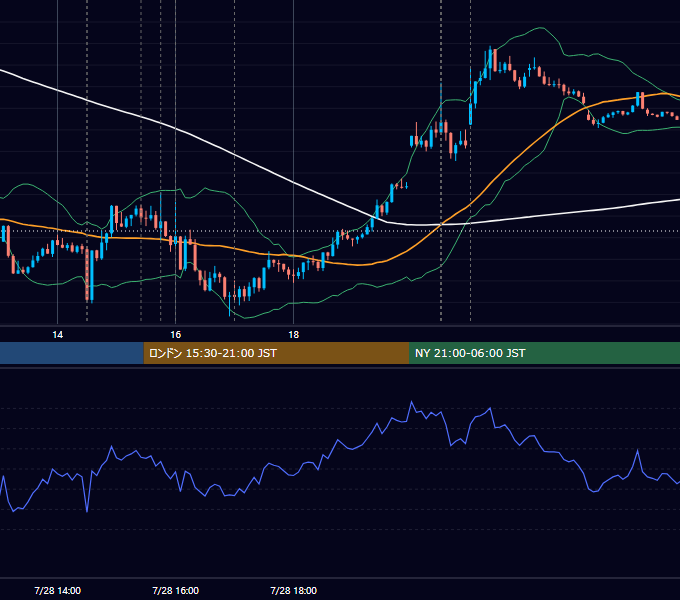Image resolution: width=680 pixels, height=600 pixels.
Task: Click the blue session bar before London
Action: 72,353
